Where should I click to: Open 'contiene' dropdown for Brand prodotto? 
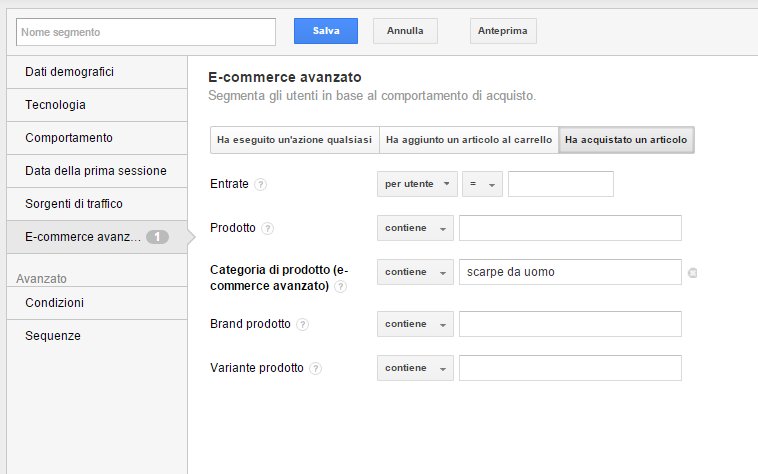point(415,325)
